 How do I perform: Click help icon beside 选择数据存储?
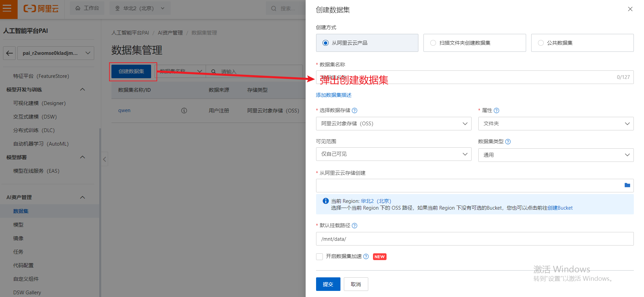(x=354, y=110)
